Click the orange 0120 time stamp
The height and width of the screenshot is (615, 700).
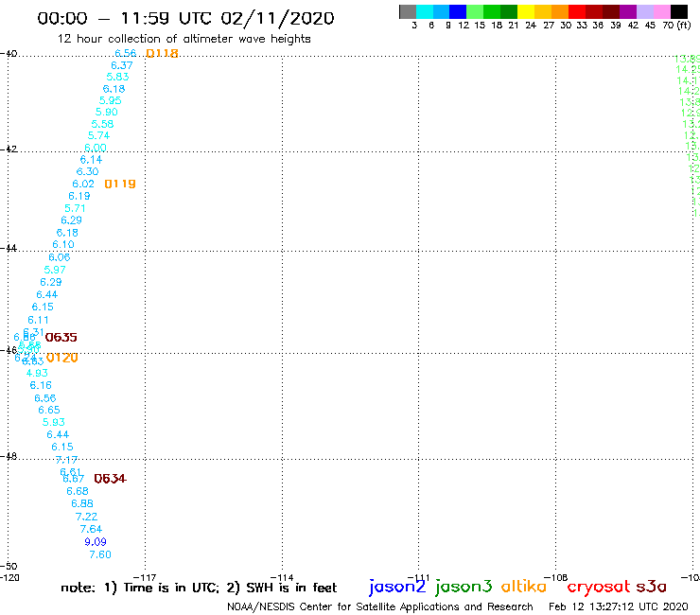pos(62,358)
